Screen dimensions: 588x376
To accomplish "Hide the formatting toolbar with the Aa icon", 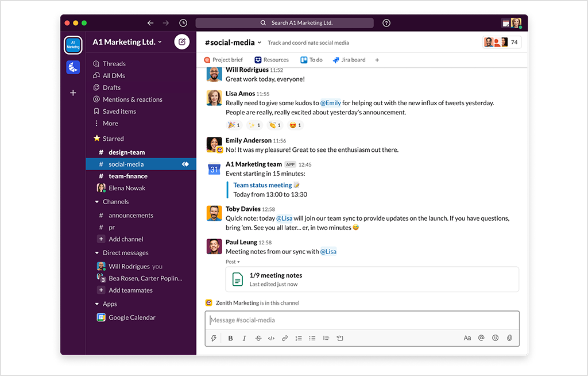I will click(467, 338).
